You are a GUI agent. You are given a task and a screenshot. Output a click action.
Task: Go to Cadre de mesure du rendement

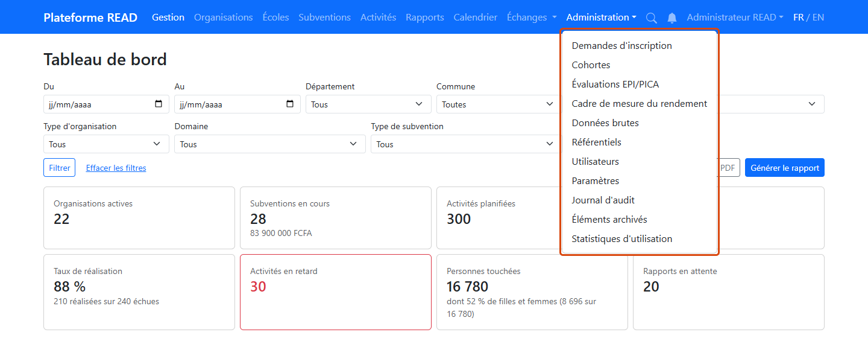639,103
